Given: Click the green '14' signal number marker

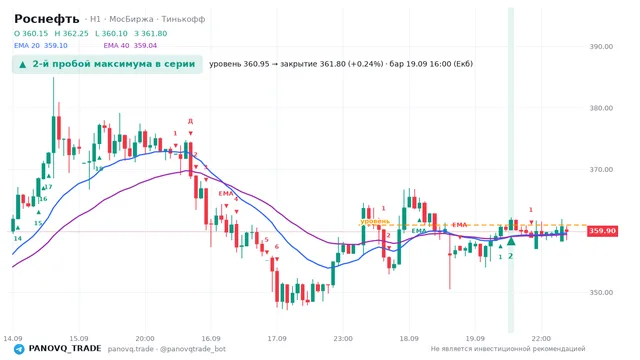Looking at the screenshot, I should tap(18, 238).
